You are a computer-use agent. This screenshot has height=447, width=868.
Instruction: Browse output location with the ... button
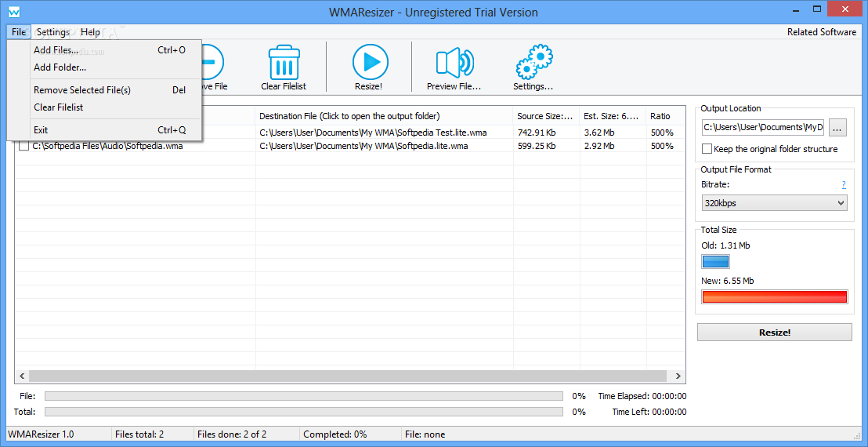837,127
